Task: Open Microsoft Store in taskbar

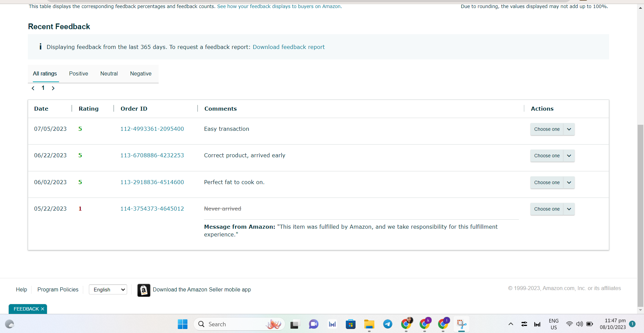Action: (x=351, y=324)
